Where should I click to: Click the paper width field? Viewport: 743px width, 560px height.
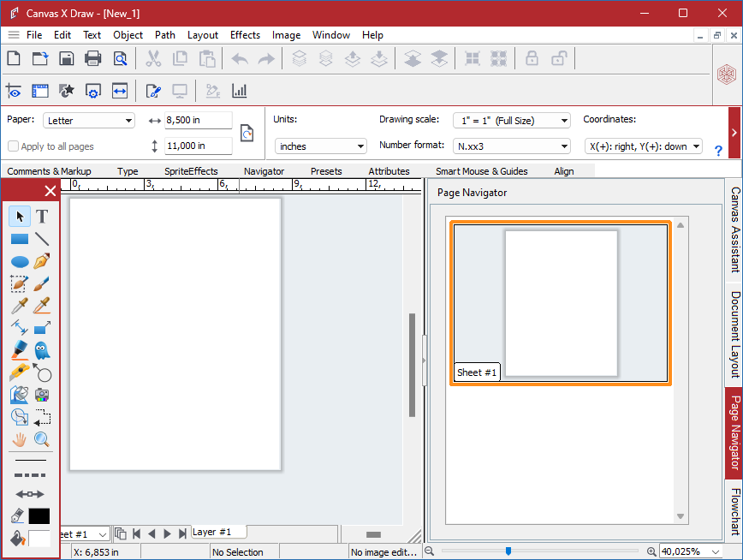click(x=198, y=120)
